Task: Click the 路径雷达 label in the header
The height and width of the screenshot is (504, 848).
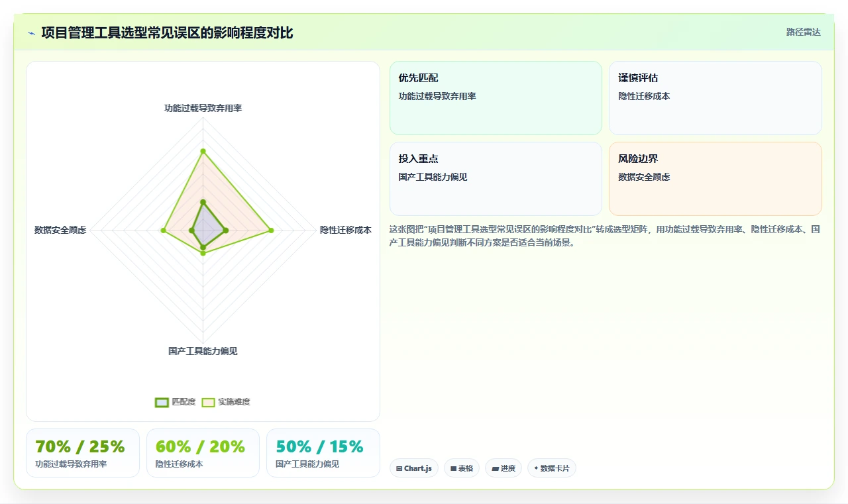Action: point(804,32)
